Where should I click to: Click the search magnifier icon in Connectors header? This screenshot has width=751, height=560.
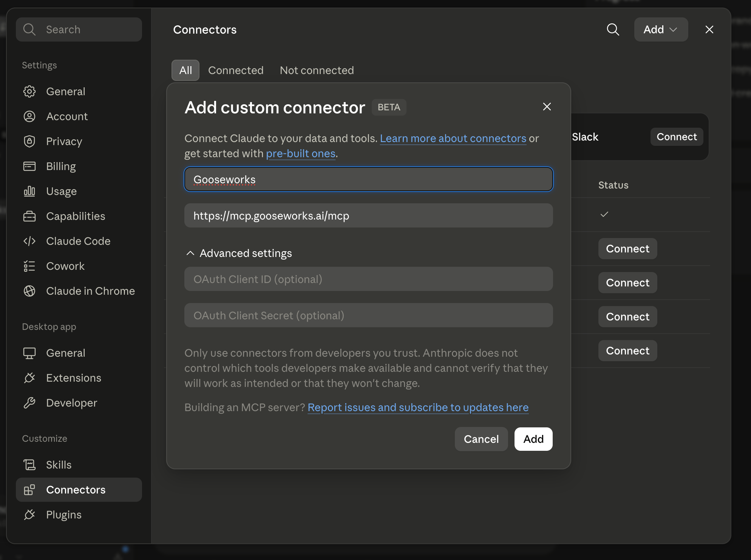click(613, 29)
